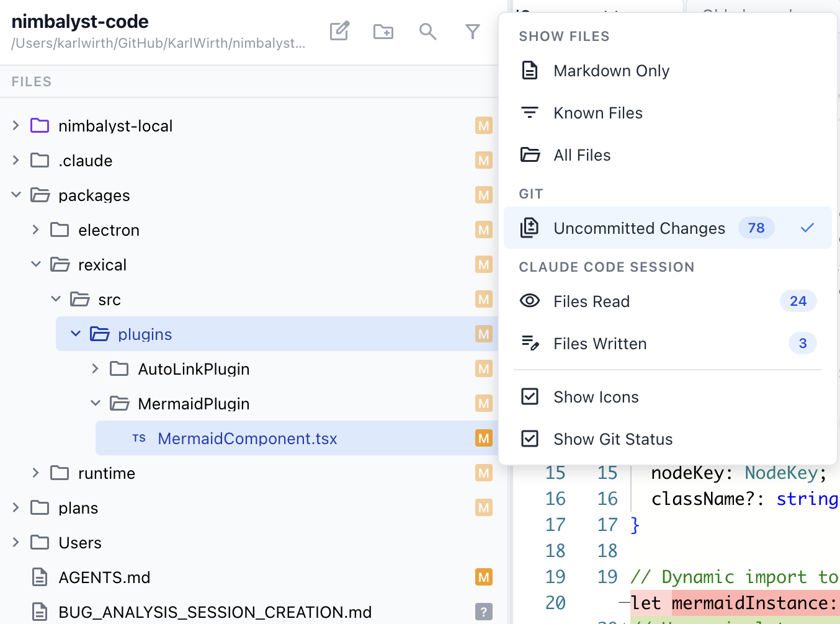Select the runtime folder row
This screenshot has width=840, height=624.
tap(263, 473)
